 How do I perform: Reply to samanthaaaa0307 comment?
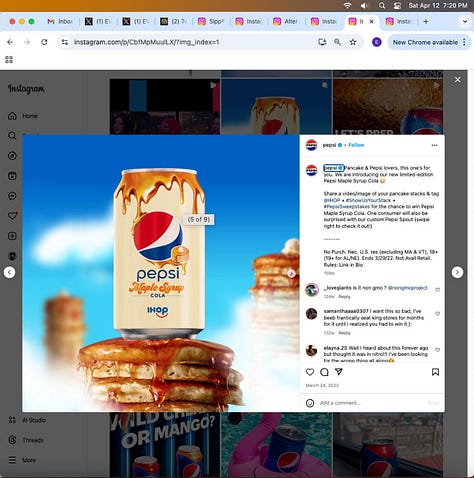click(x=344, y=333)
